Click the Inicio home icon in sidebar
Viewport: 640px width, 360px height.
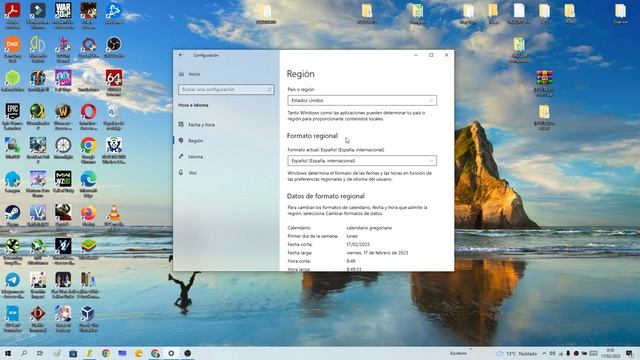[x=181, y=74]
